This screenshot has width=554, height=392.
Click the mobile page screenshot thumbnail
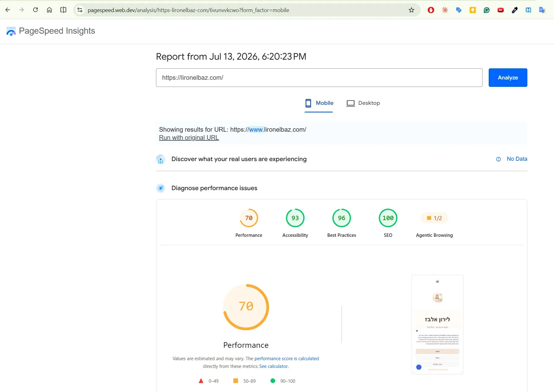[x=437, y=325]
